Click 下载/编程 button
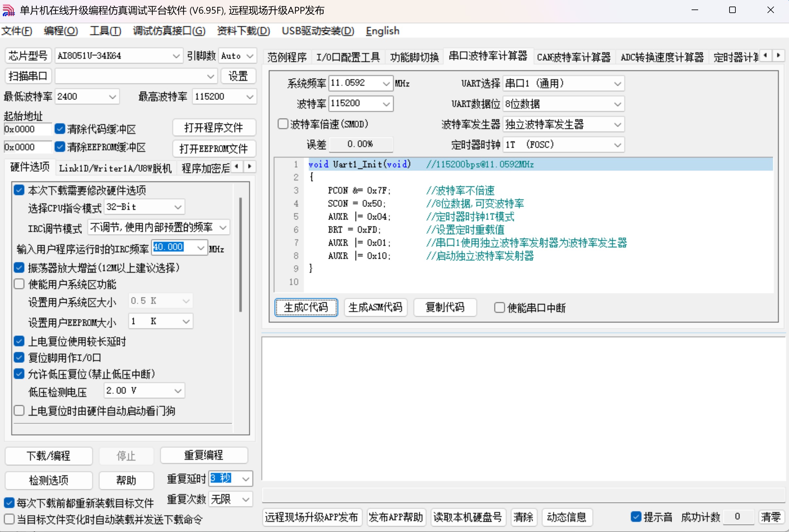The height and width of the screenshot is (532, 789). click(x=49, y=456)
